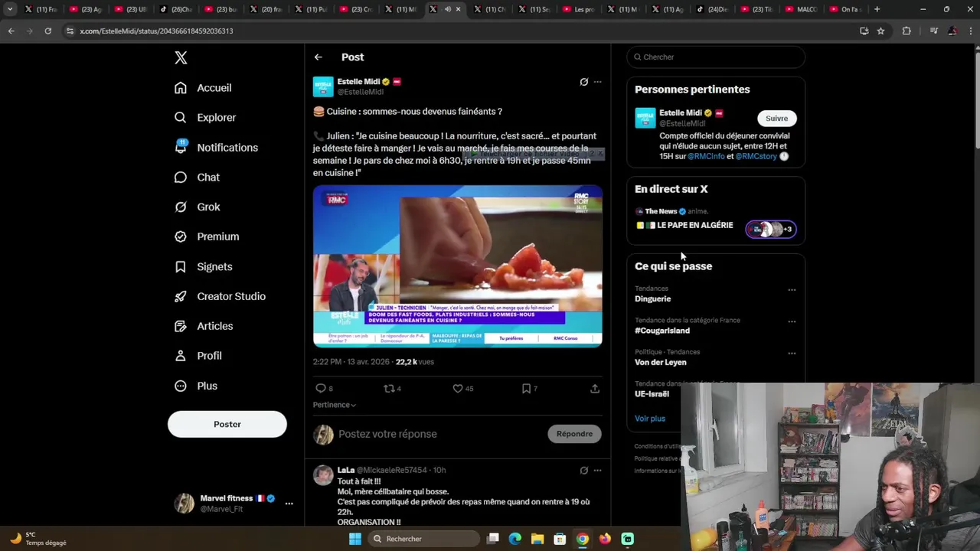Switch to the 'MALCO' YouTube tab
Screen dimensions: 980x551
(802, 9)
